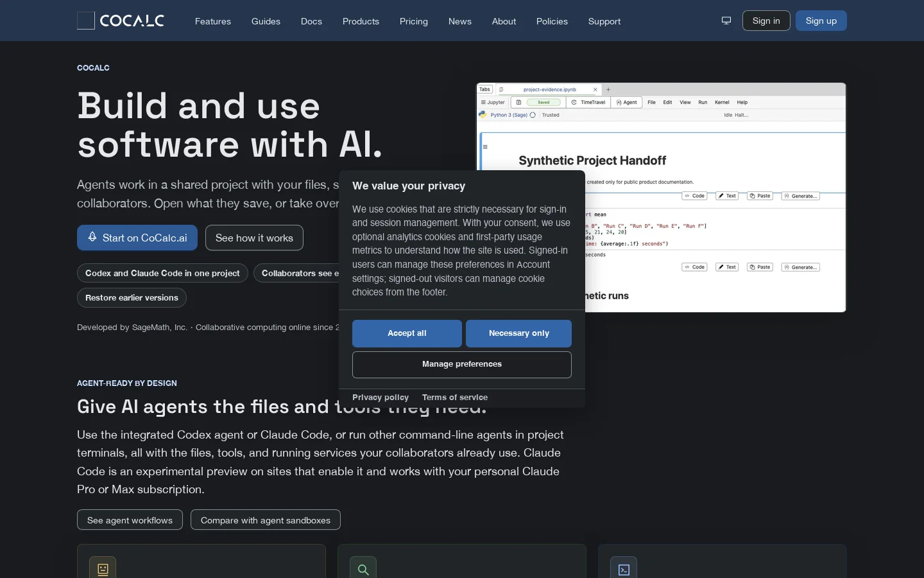Viewport: 924px width, 578px height.
Task: Click 'Restore earlier versions' pill
Action: [132, 297]
